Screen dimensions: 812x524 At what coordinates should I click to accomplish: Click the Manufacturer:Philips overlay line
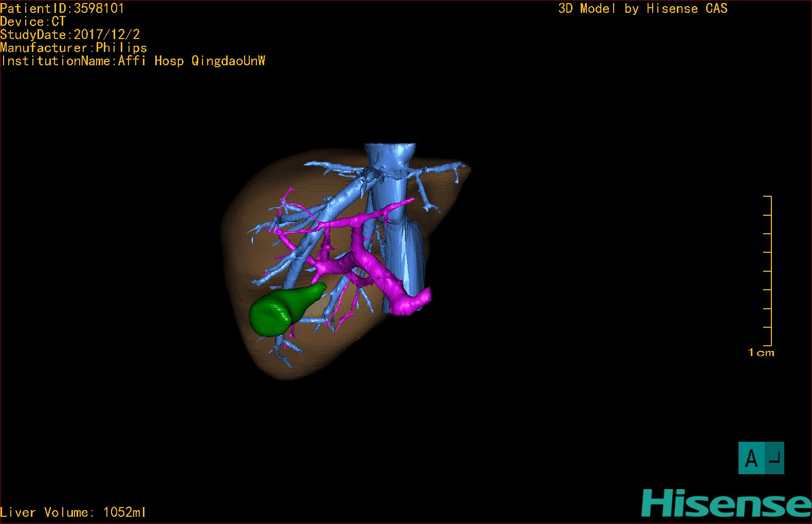[73, 48]
